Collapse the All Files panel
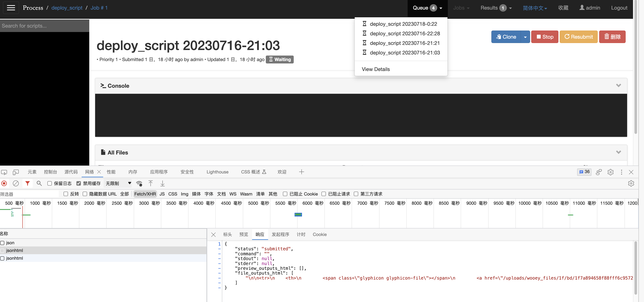Viewport: 644px width, 302px height. click(619, 152)
